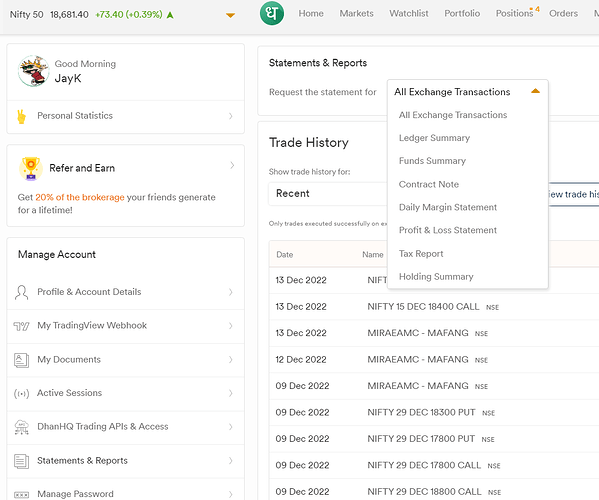This screenshot has height=500, width=599.
Task: Open Active Sessions section
Action: 69,393
